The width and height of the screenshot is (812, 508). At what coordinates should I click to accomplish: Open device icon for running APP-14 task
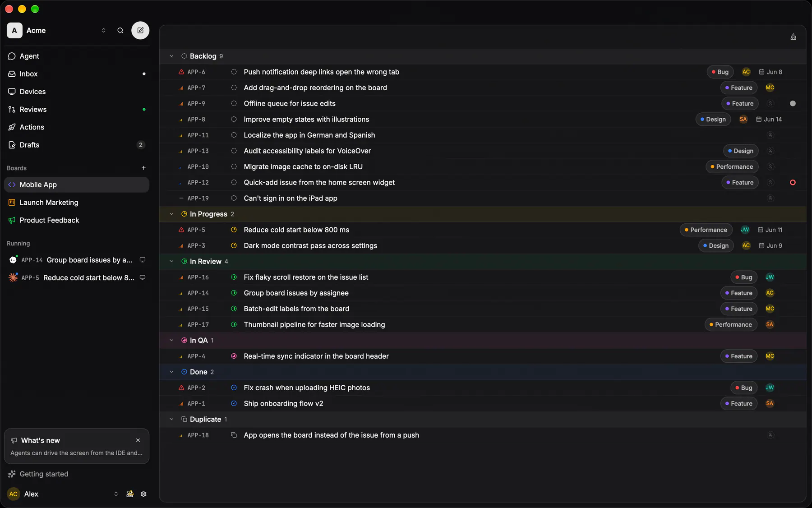(x=143, y=260)
